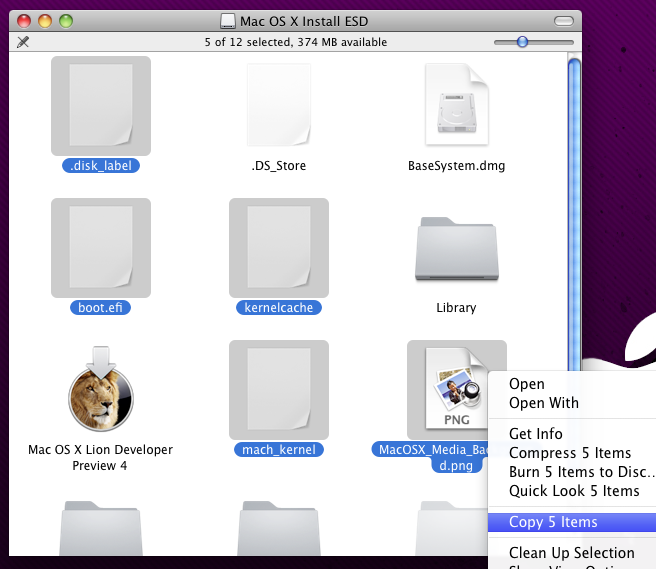Click the '5 of 12 selected' status text

point(296,42)
